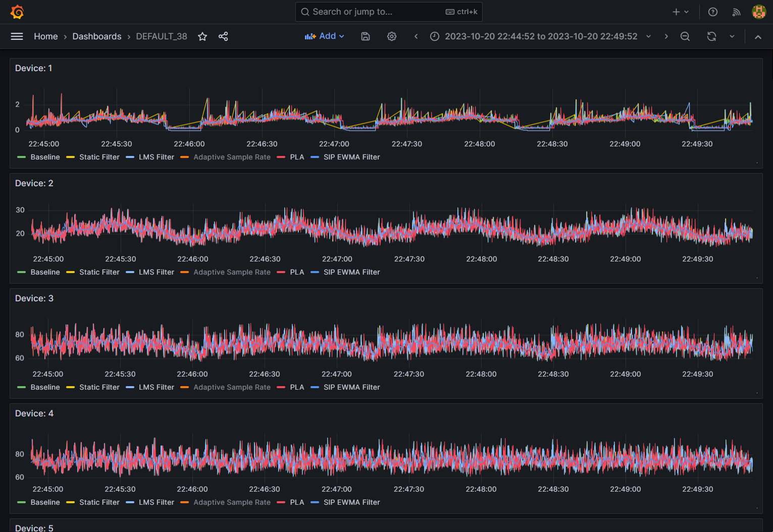Viewport: 773px width, 532px height.
Task: Click the Grafana logo icon
Action: pos(17,12)
